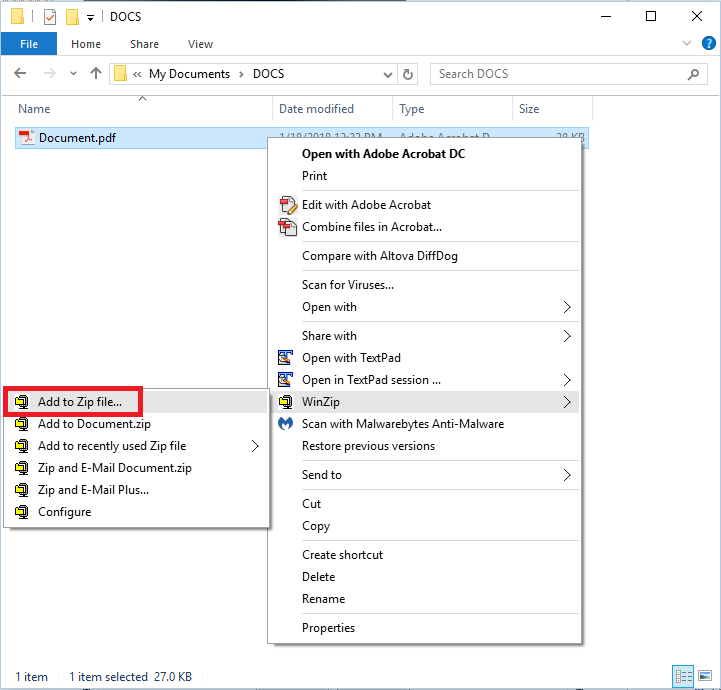
Task: Switch to details view in status bar
Action: (x=684, y=677)
